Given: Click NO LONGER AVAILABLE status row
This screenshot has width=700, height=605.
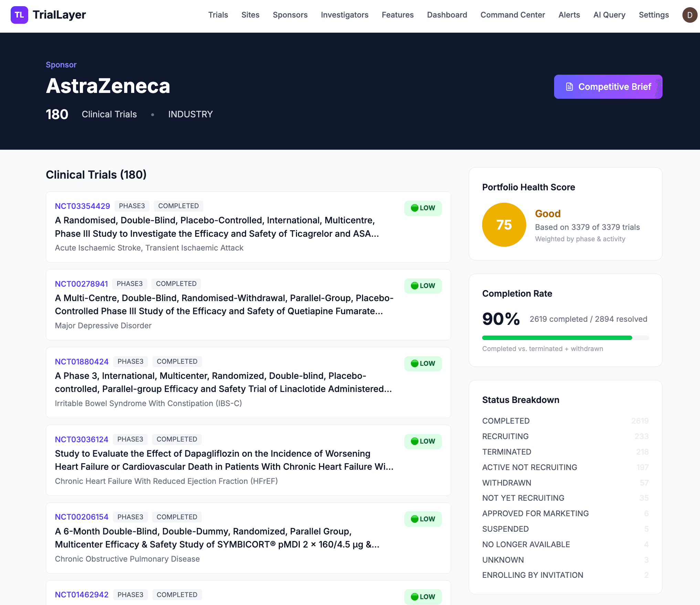Looking at the screenshot, I should click(565, 544).
